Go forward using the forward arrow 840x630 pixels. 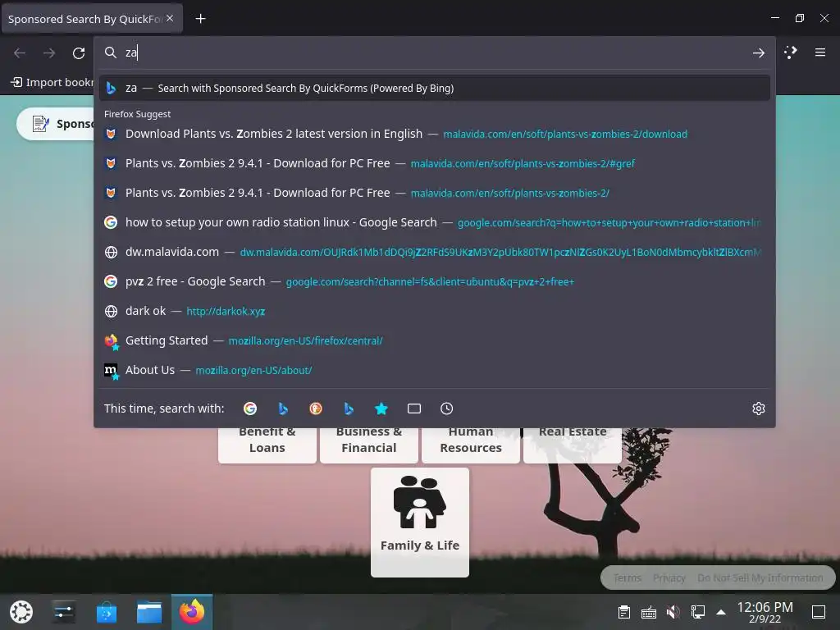point(49,53)
